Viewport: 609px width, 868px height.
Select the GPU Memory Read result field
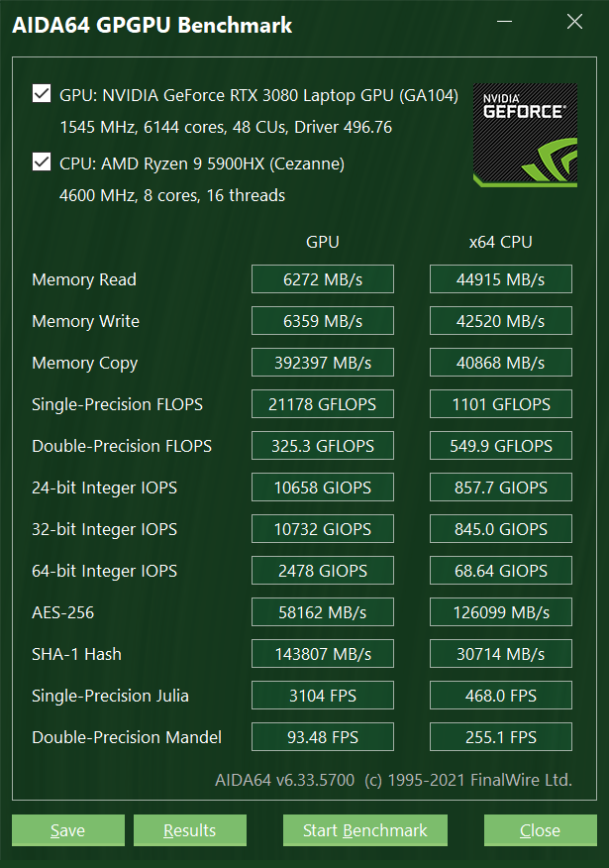(x=322, y=279)
